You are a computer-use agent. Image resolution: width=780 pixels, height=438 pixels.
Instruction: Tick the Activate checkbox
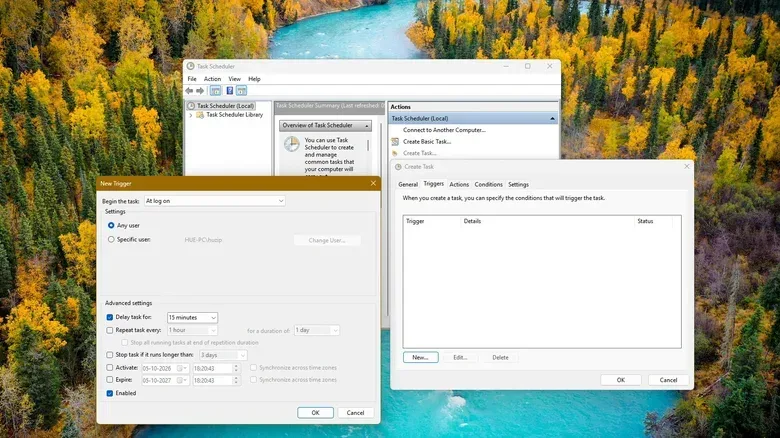[x=109, y=368]
